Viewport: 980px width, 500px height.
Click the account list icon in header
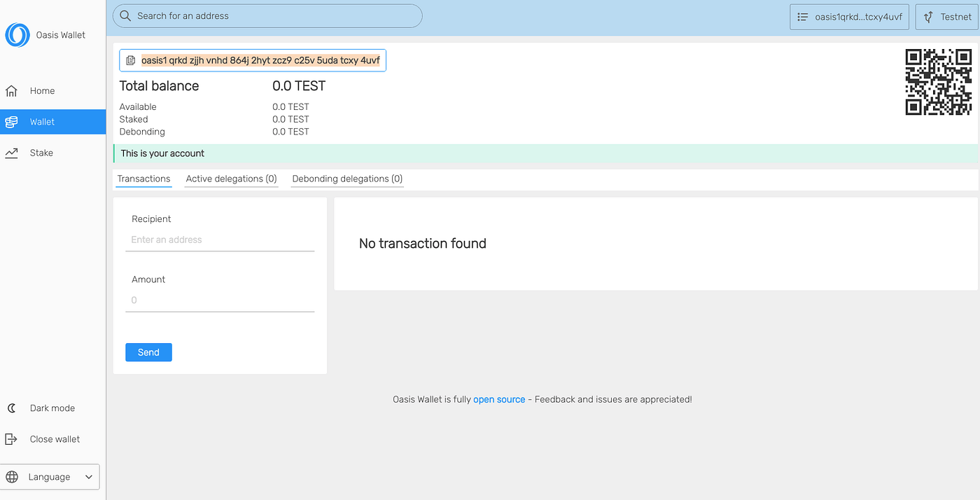pyautogui.click(x=803, y=17)
